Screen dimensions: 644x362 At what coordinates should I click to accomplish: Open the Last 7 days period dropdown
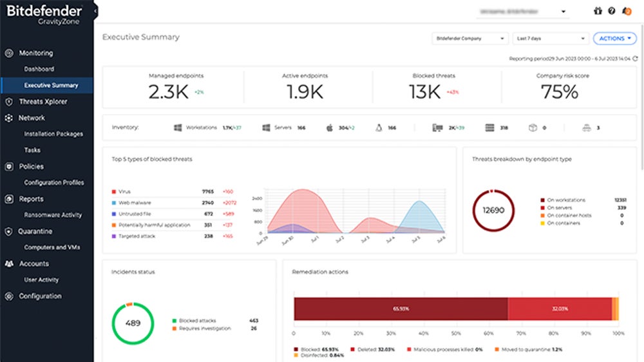click(x=551, y=39)
